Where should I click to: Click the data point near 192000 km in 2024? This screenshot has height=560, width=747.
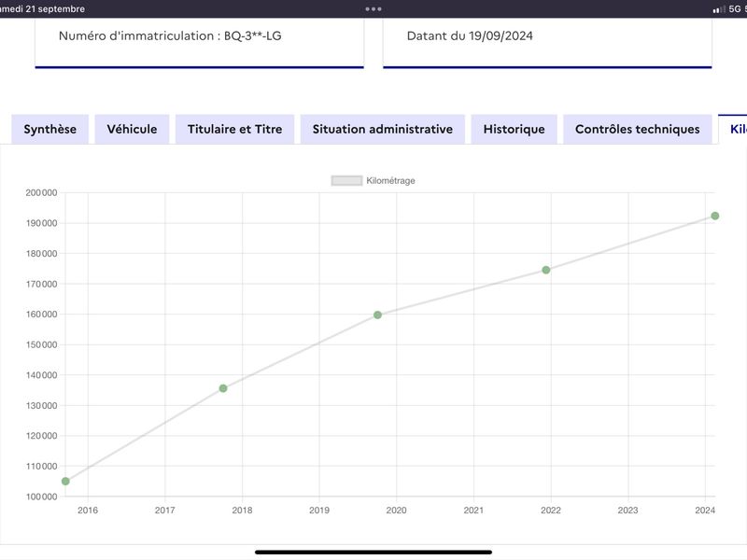(x=714, y=217)
